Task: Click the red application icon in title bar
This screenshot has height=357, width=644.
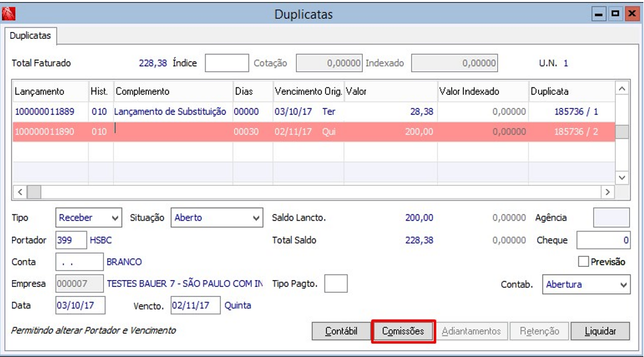Action: (9, 13)
